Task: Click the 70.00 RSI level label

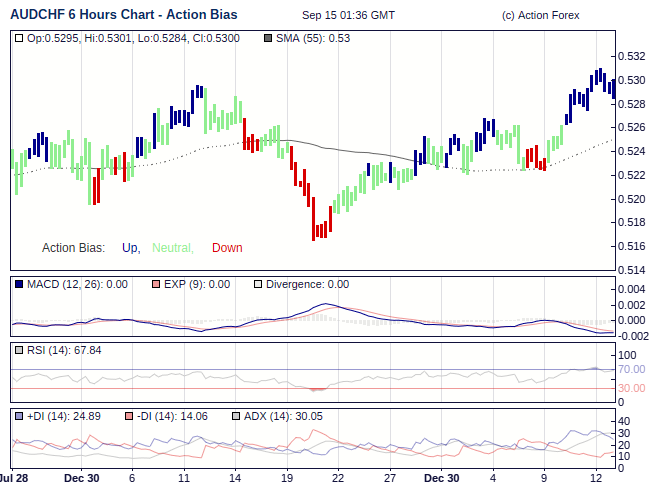Action: [x=631, y=369]
